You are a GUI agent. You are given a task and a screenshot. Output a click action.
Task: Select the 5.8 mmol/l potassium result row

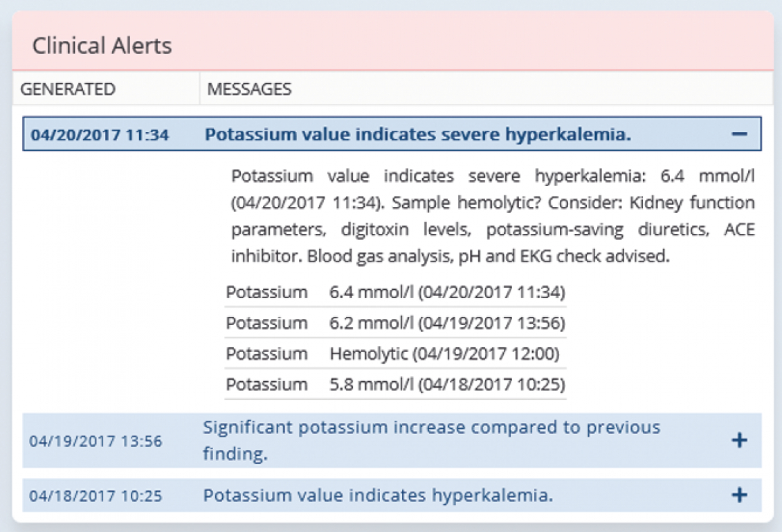(447, 385)
